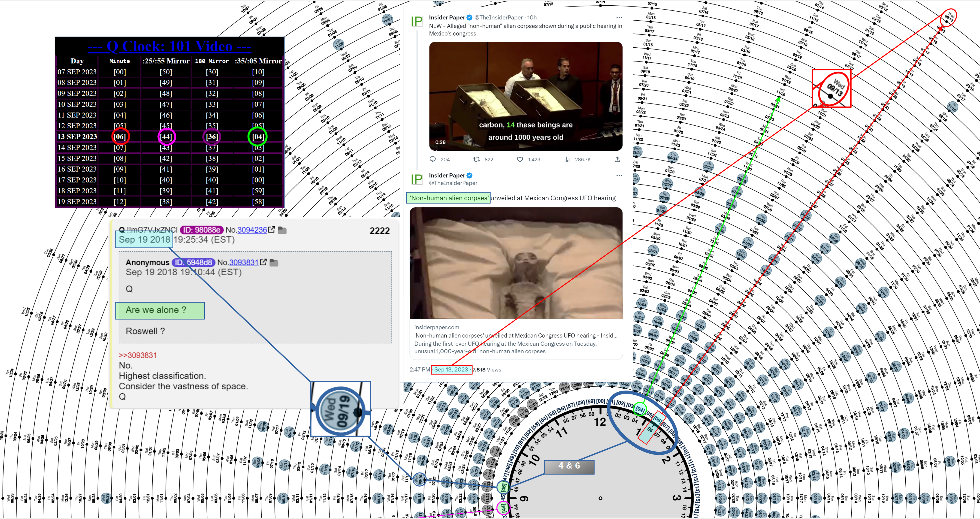The image size is (980, 519).
Task: Click the 7,818 Views count
Action: click(x=487, y=369)
